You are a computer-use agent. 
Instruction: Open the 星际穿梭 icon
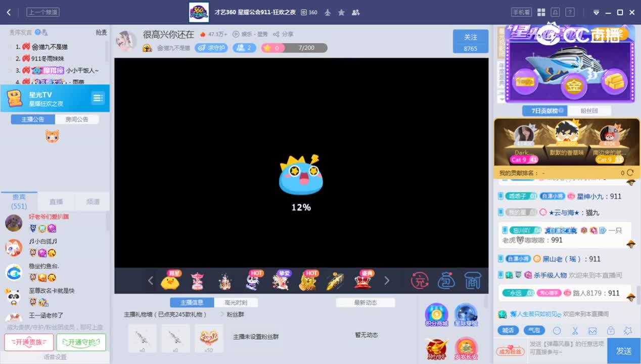[466, 314]
